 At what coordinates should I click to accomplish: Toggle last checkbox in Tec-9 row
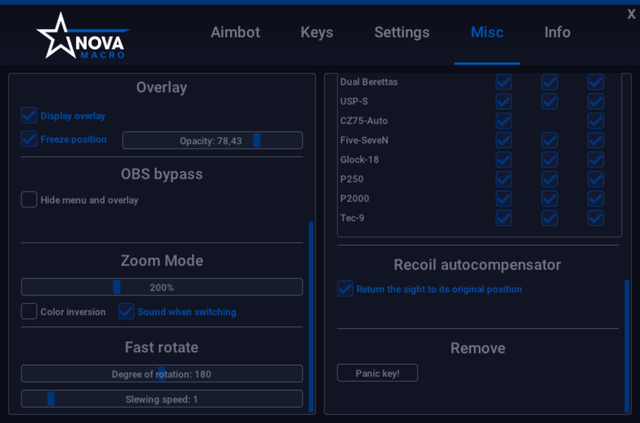tap(596, 218)
